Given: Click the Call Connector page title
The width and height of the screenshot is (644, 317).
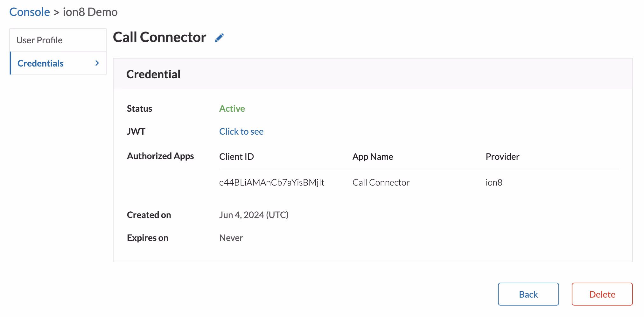Looking at the screenshot, I should (159, 37).
